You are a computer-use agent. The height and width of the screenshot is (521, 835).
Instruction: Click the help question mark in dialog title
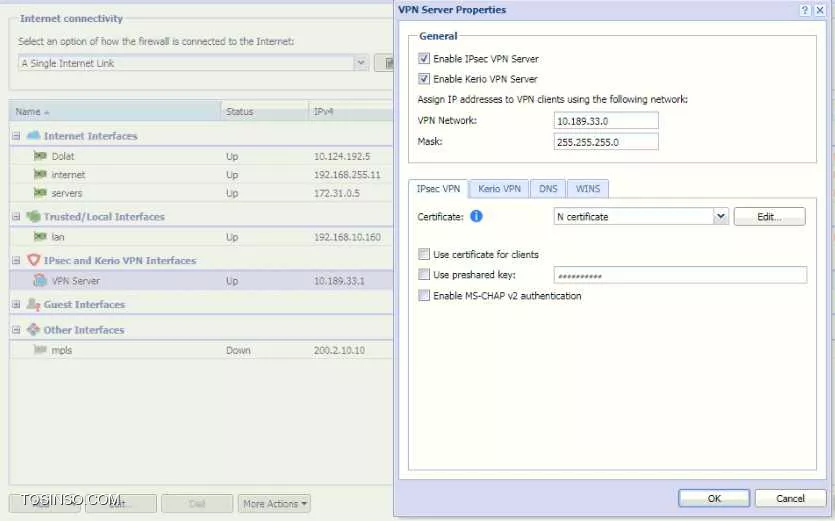coord(805,10)
